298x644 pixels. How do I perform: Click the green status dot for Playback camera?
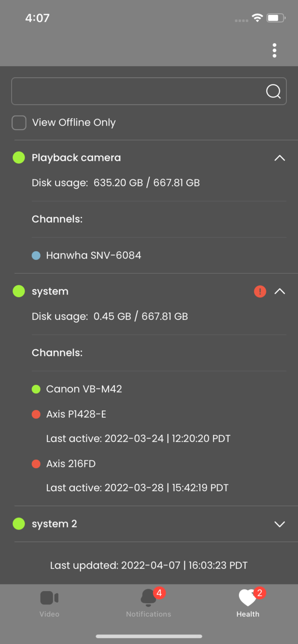point(19,158)
